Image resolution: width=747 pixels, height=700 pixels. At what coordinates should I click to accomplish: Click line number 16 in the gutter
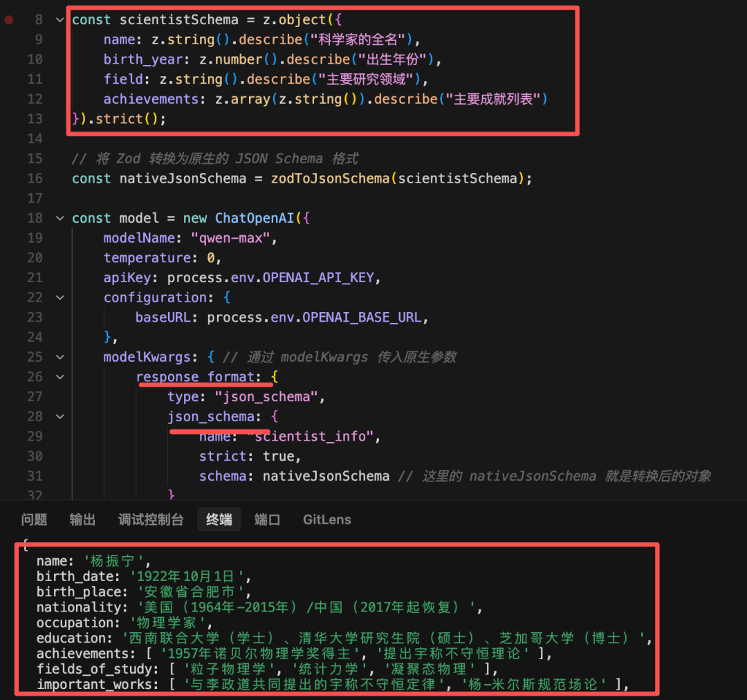pyautogui.click(x=35, y=178)
